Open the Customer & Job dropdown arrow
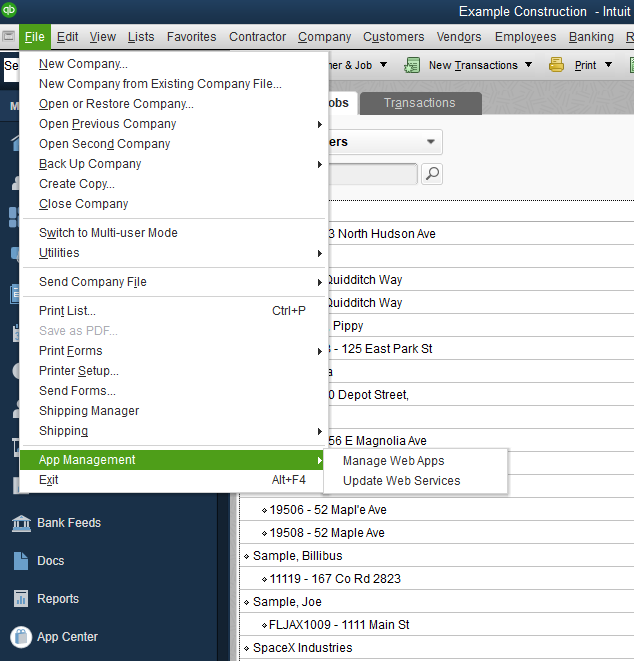 coord(383,65)
